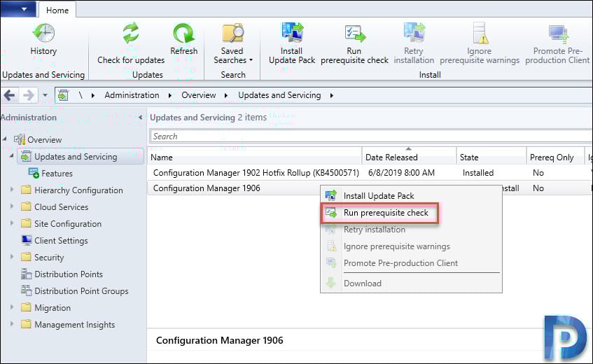Choose Retry installation from context menu
The image size is (593, 364).
tap(411, 230)
